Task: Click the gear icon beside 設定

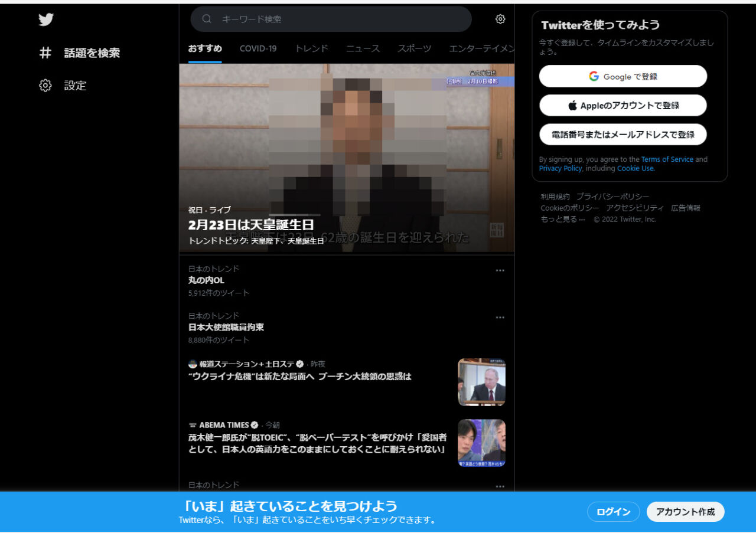Action: [45, 86]
